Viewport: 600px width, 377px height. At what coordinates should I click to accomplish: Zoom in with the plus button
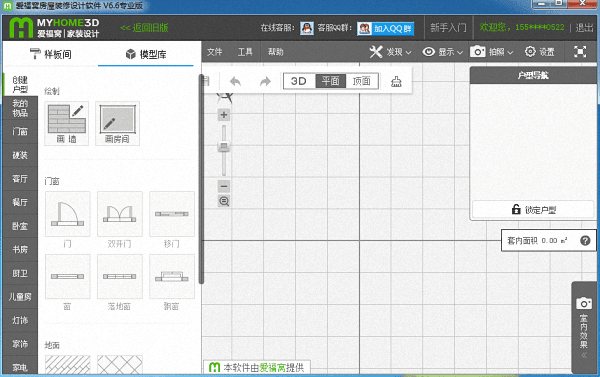tap(224, 115)
